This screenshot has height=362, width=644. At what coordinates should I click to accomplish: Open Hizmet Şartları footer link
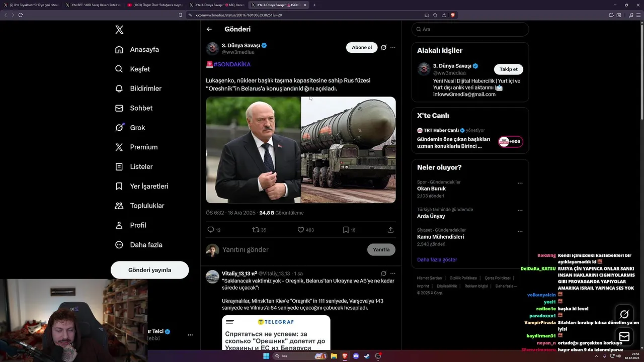pyautogui.click(x=429, y=278)
